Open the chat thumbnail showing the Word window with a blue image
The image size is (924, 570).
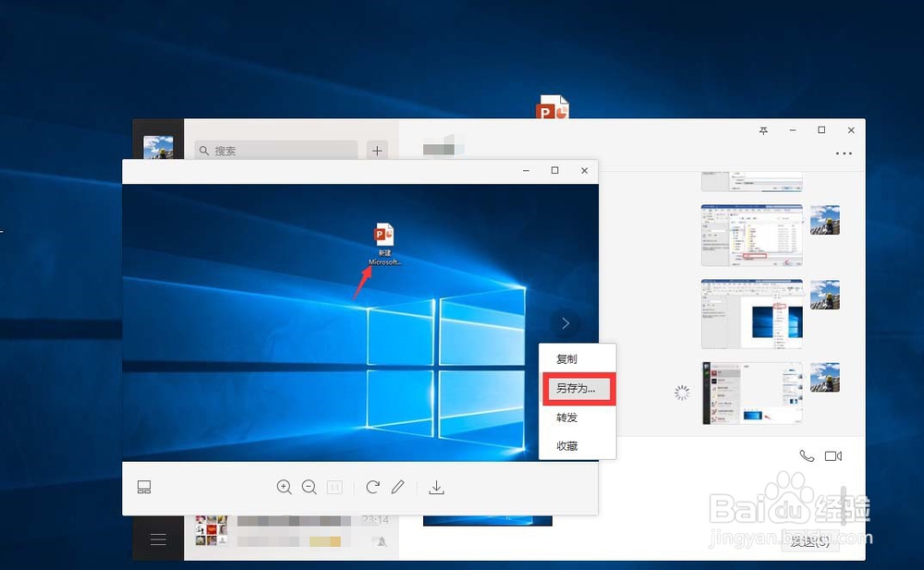[751, 314]
